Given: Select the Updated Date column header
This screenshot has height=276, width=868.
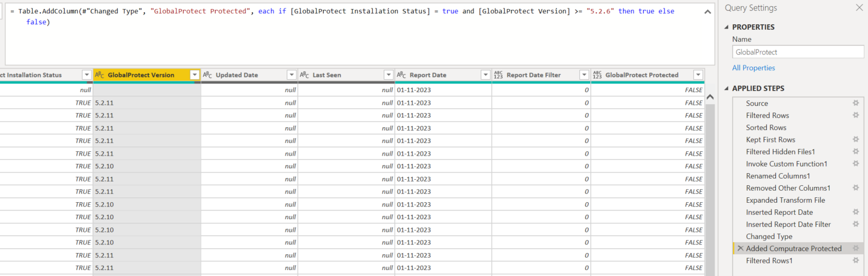Looking at the screenshot, I should pyautogui.click(x=249, y=75).
